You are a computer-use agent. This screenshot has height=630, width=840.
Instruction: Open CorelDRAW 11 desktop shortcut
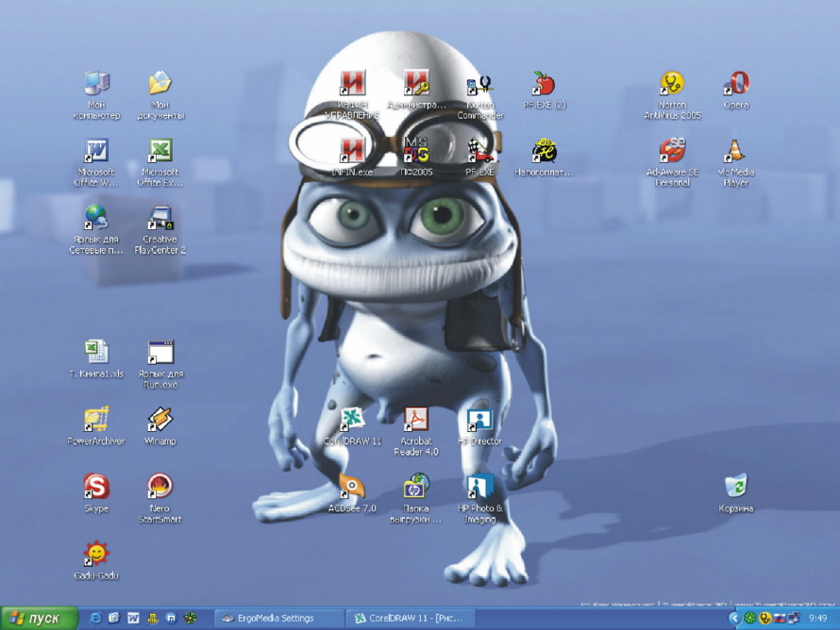click(x=352, y=420)
